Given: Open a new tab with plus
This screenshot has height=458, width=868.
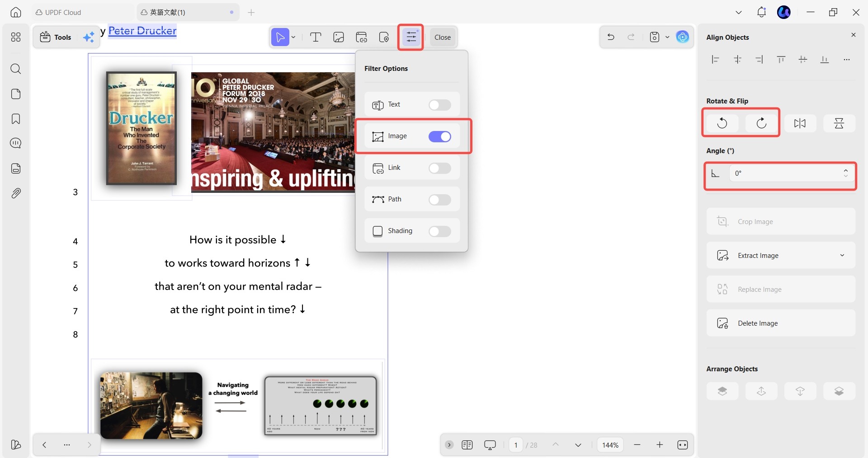Looking at the screenshot, I should click(x=251, y=12).
